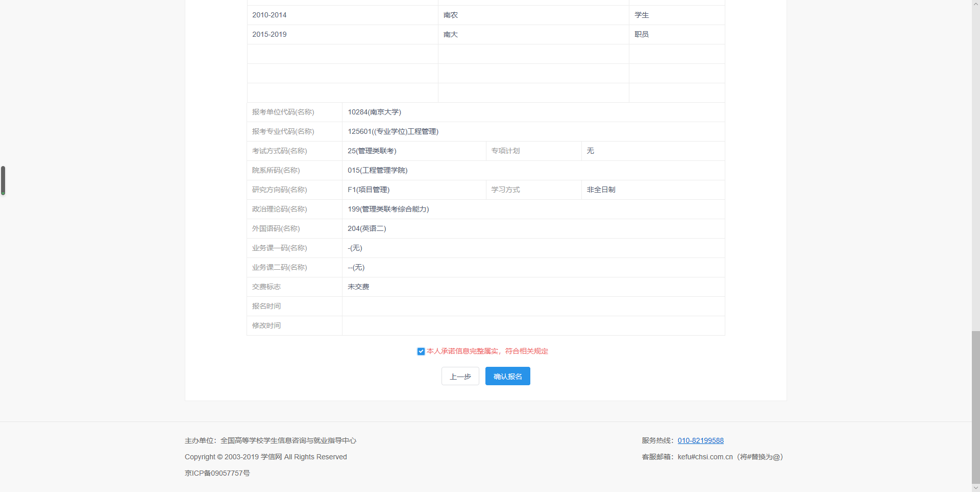Click the F1(项目管理) research direction value

[369, 190]
